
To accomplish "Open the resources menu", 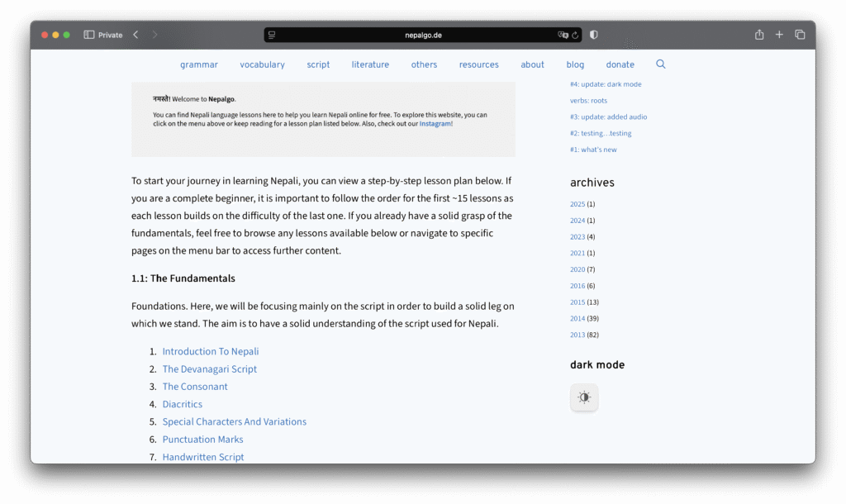I will [479, 64].
